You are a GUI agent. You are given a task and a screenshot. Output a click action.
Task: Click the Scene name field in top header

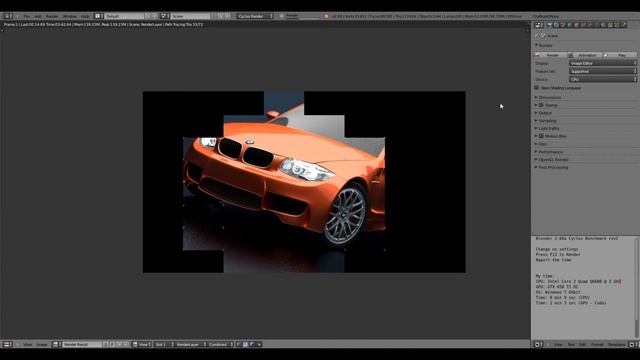point(190,16)
